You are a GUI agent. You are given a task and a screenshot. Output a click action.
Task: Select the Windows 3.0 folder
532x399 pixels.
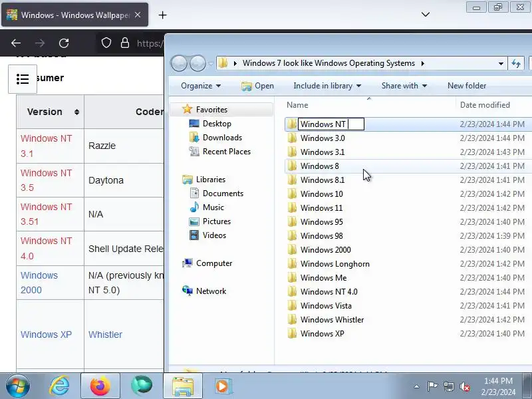[x=323, y=138]
